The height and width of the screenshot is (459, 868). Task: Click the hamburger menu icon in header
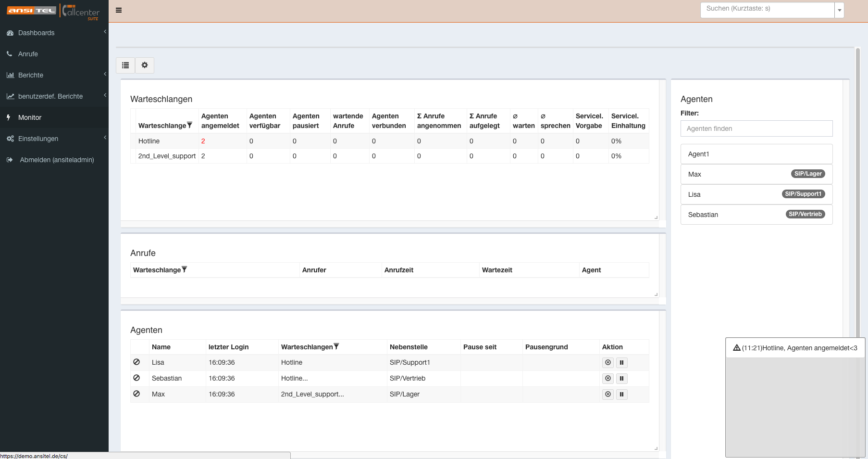click(119, 10)
